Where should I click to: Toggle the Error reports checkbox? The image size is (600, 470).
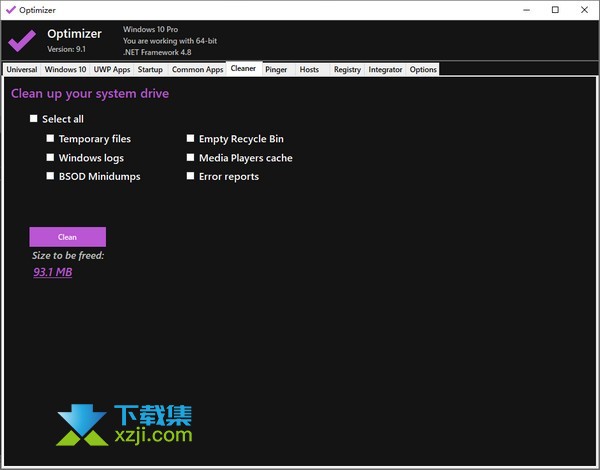(x=190, y=176)
